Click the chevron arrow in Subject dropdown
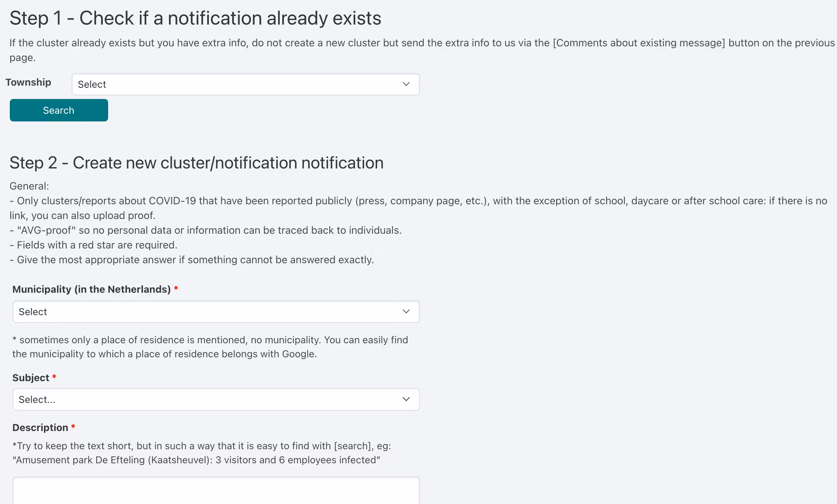This screenshot has width=837, height=504. pyautogui.click(x=406, y=399)
